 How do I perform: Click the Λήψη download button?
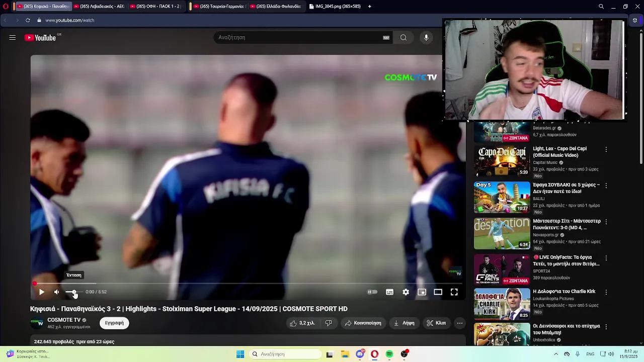(404, 323)
